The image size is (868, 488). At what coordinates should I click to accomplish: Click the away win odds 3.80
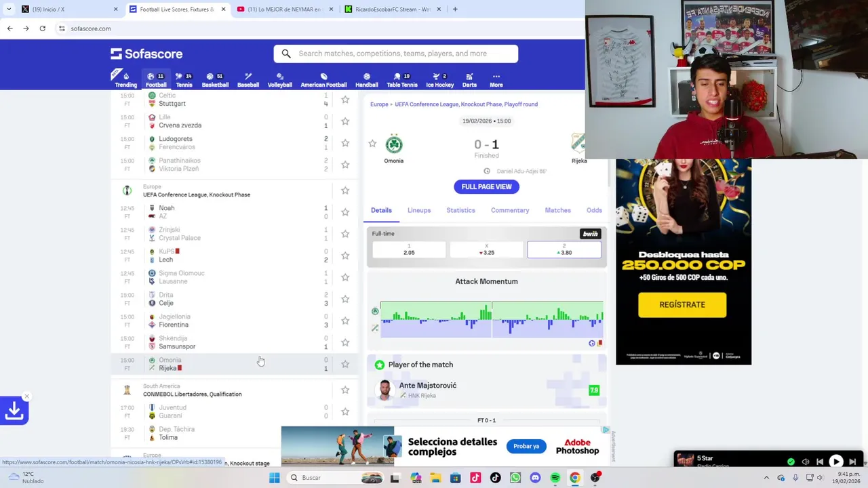pos(564,249)
